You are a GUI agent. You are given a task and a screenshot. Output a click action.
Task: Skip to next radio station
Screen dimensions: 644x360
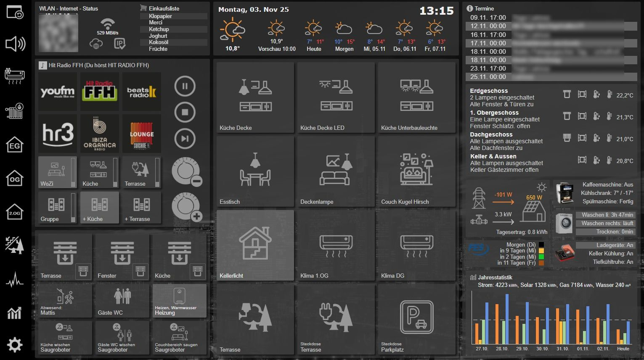[x=185, y=139]
